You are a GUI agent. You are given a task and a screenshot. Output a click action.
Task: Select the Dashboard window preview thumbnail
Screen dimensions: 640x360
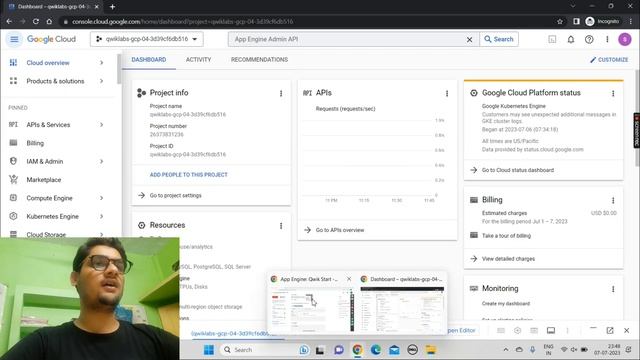[x=402, y=309]
